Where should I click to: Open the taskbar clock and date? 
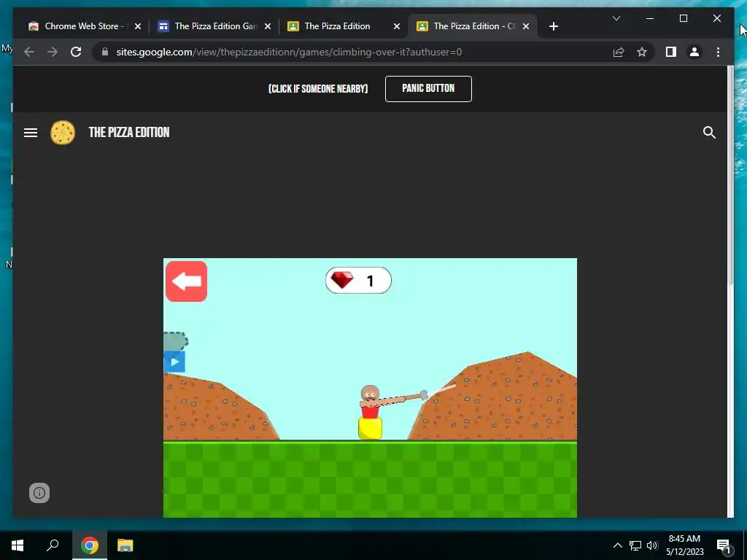684,545
